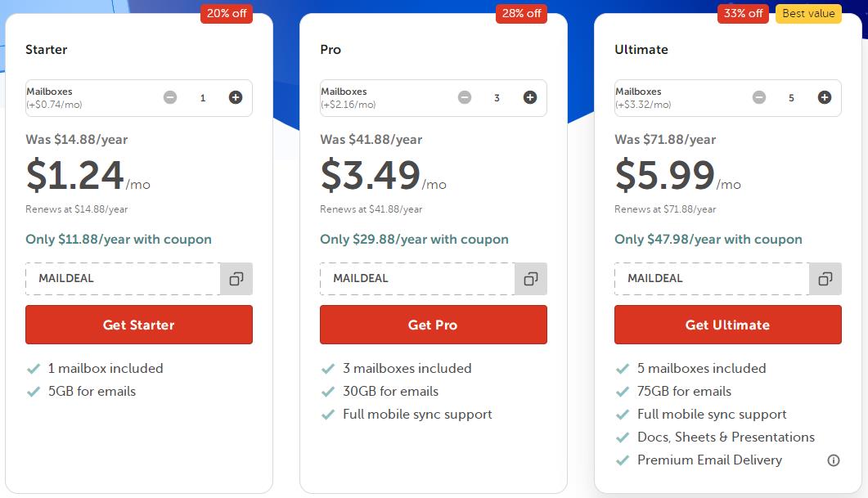Image resolution: width=868 pixels, height=498 pixels.
Task: Choose the Get Ultimate button
Action: (x=727, y=325)
